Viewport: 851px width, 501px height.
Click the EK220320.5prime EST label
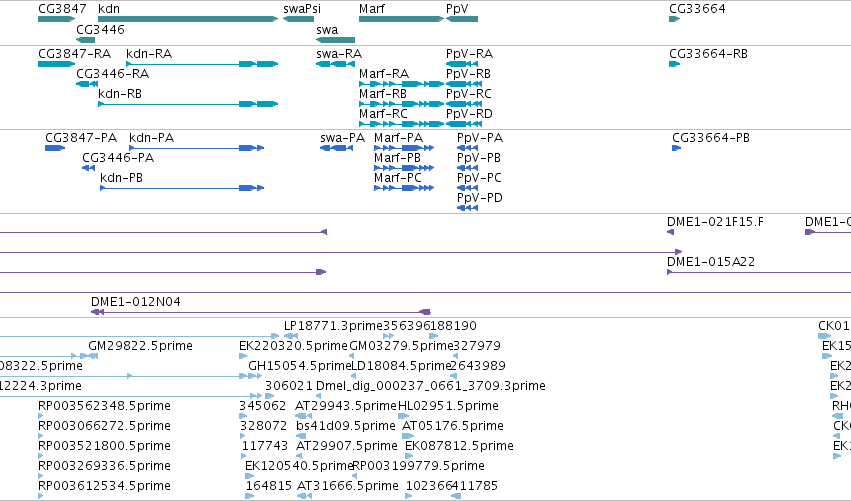(x=293, y=346)
